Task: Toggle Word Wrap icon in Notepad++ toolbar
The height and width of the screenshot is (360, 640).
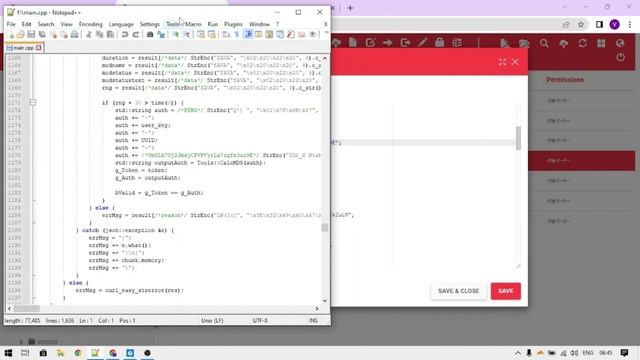Action: tap(226, 35)
